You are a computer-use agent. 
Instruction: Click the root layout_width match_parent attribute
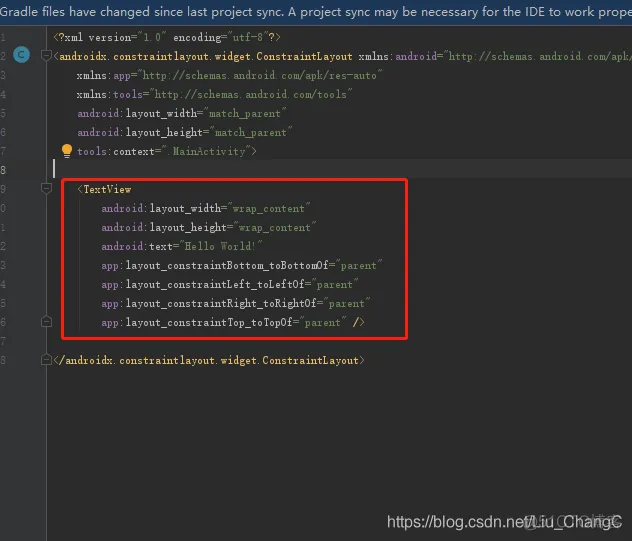tap(182, 114)
